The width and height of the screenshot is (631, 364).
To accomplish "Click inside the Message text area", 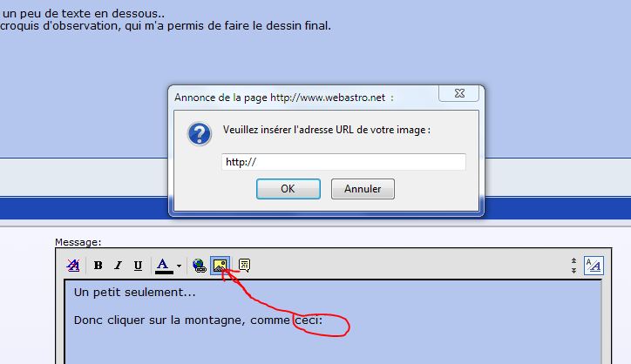I will coord(333,322).
